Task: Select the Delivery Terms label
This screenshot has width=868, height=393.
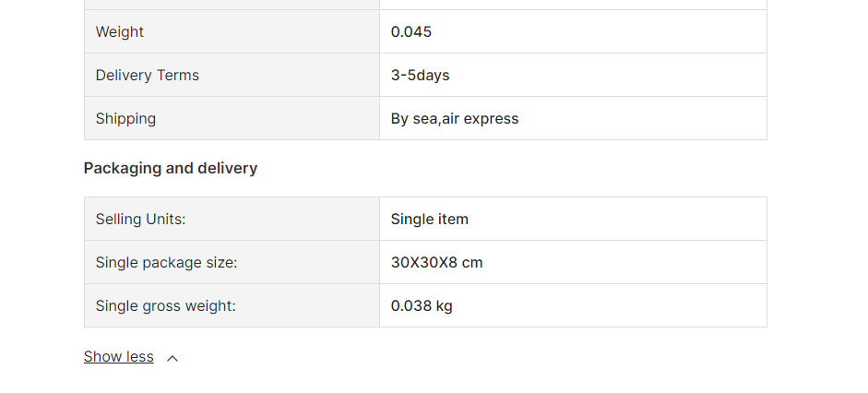Action: coord(148,76)
